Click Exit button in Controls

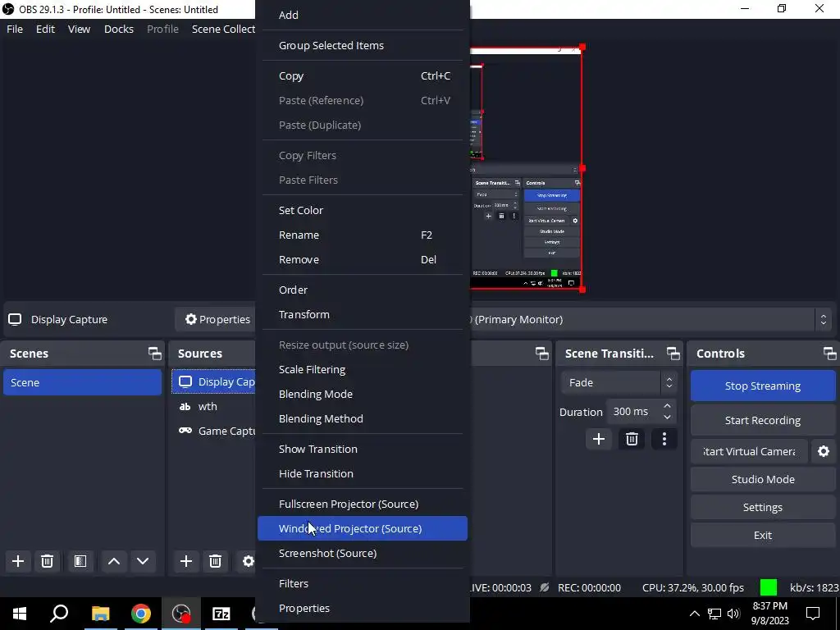click(x=762, y=535)
